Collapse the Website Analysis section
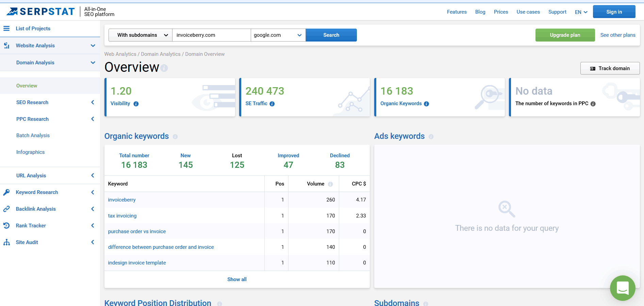The image size is (644, 306). point(93,46)
